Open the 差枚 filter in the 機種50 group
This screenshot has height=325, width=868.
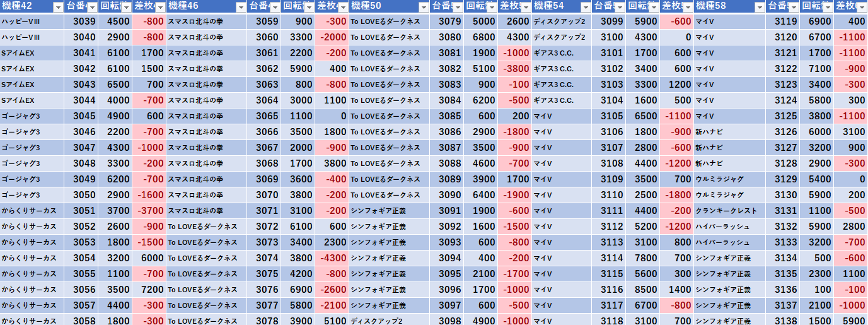[526, 7]
